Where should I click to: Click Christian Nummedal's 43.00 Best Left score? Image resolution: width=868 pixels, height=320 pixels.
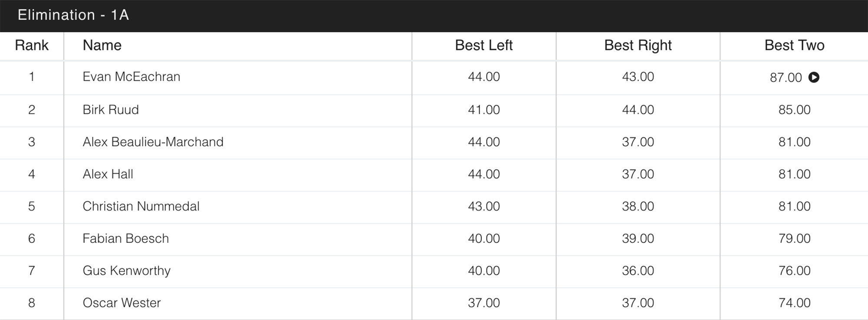pyautogui.click(x=483, y=206)
